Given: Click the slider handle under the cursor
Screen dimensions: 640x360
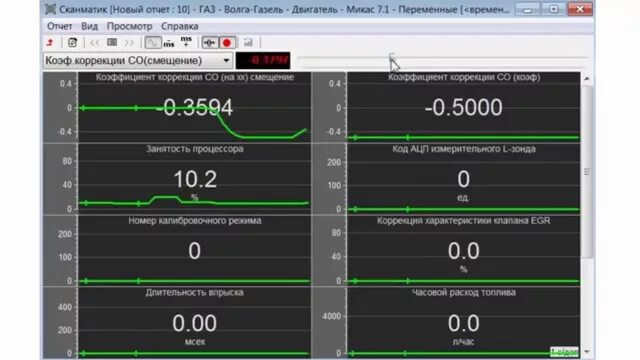Looking at the screenshot, I should point(392,57).
